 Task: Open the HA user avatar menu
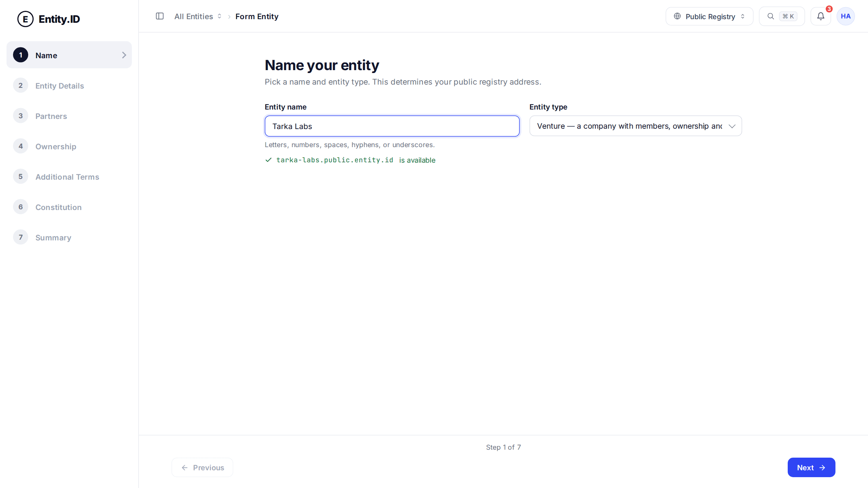846,16
